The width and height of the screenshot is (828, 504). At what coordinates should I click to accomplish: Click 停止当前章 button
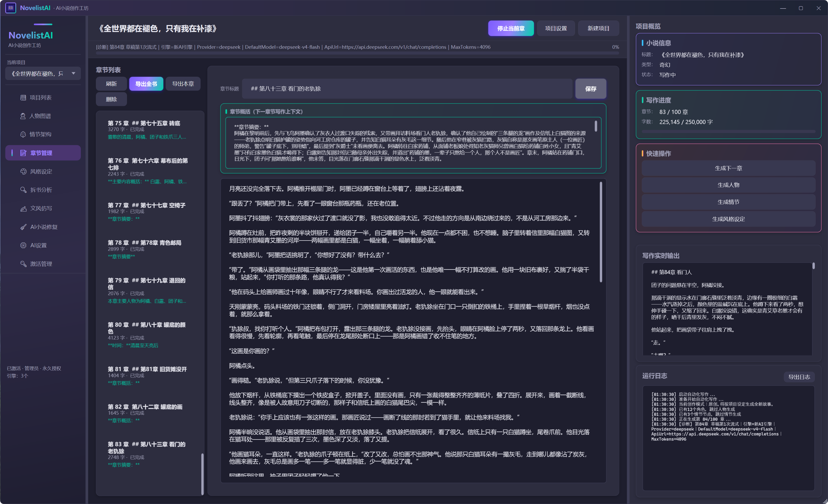511,28
